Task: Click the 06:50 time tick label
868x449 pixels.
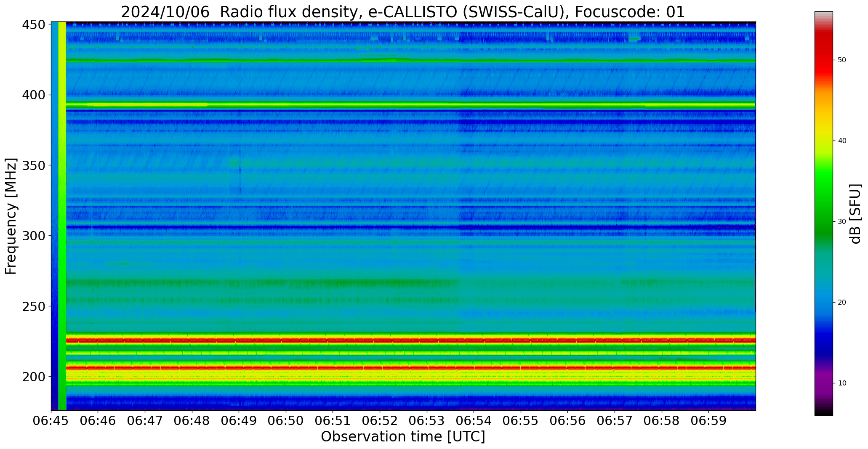Action: tap(286, 421)
